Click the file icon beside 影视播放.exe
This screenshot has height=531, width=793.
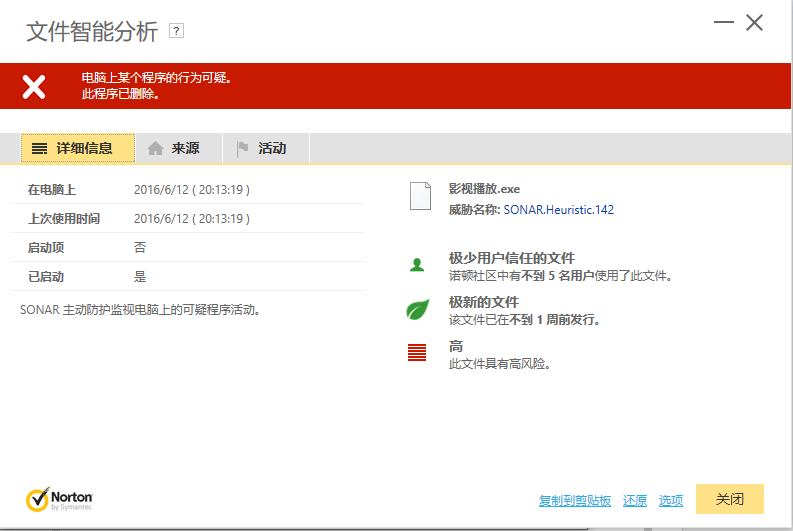tap(420, 196)
